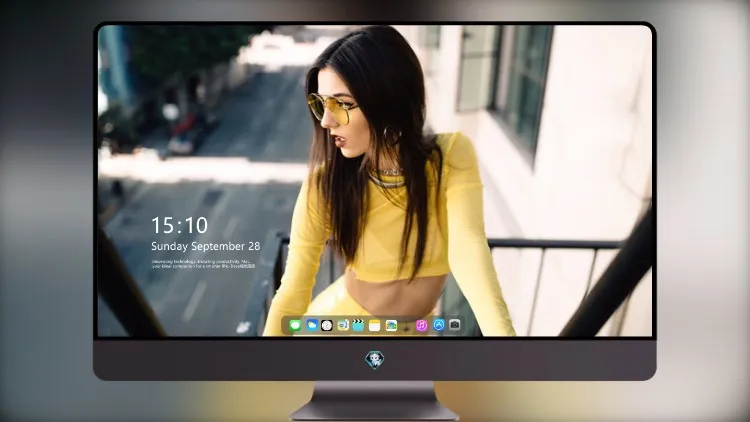Click the woman's yellow sunglasses on wallpaper
The height and width of the screenshot is (422, 750).
[330, 108]
